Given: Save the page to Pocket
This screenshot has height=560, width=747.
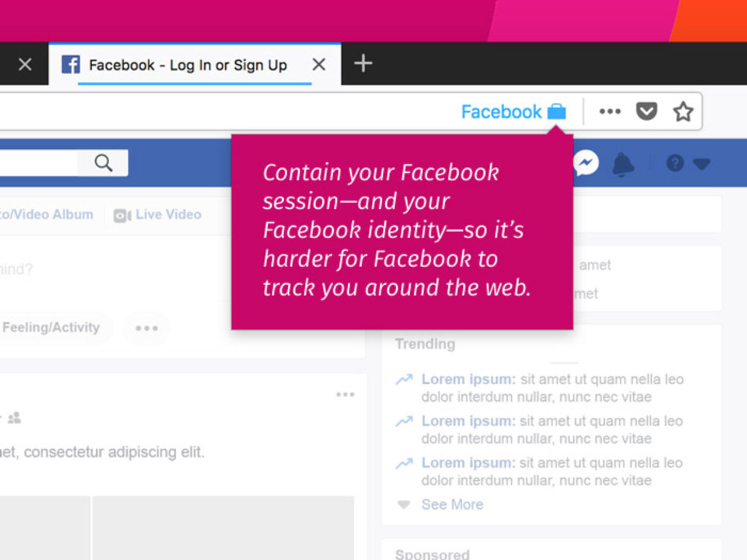Looking at the screenshot, I should [646, 111].
